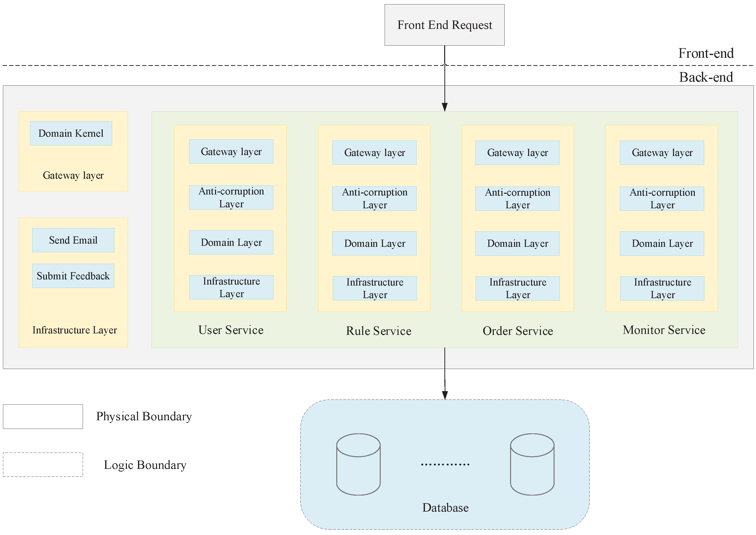Click the dashed Logic Boundary legend rectangle
Viewport: 756px width, 535px height.
(43, 465)
